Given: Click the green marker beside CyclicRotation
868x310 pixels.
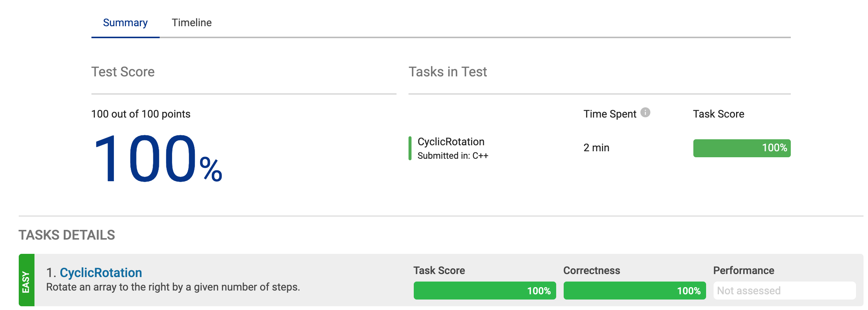Looking at the screenshot, I should 410,148.
